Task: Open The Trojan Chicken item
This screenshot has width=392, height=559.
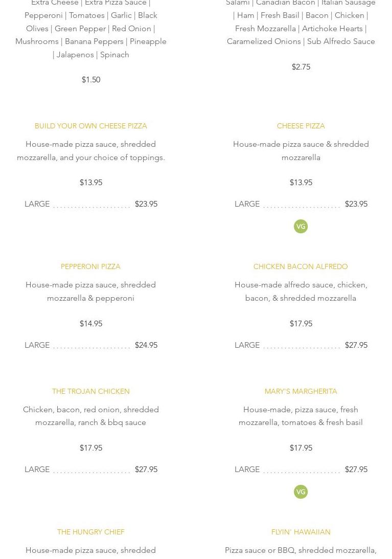Action: (x=90, y=391)
